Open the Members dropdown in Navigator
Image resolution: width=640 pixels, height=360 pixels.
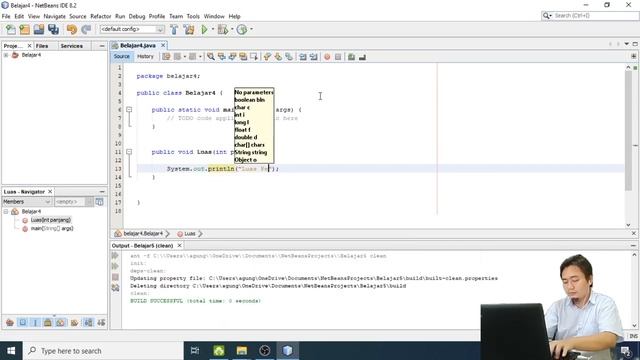[x=27, y=202]
